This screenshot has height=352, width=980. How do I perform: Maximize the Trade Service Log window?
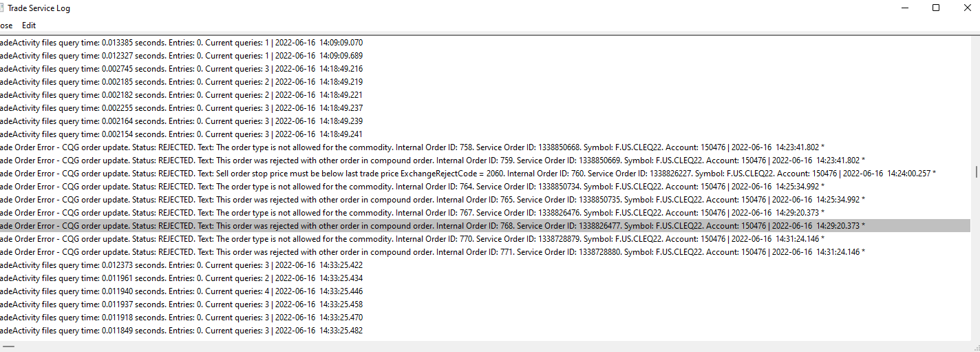[x=935, y=8]
